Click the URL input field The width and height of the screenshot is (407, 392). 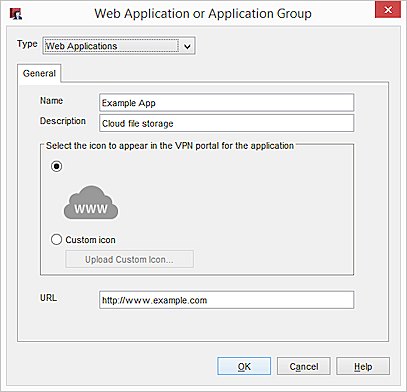pos(226,300)
